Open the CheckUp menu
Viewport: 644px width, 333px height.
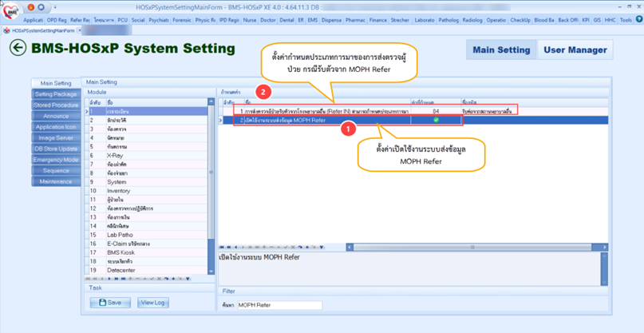520,20
